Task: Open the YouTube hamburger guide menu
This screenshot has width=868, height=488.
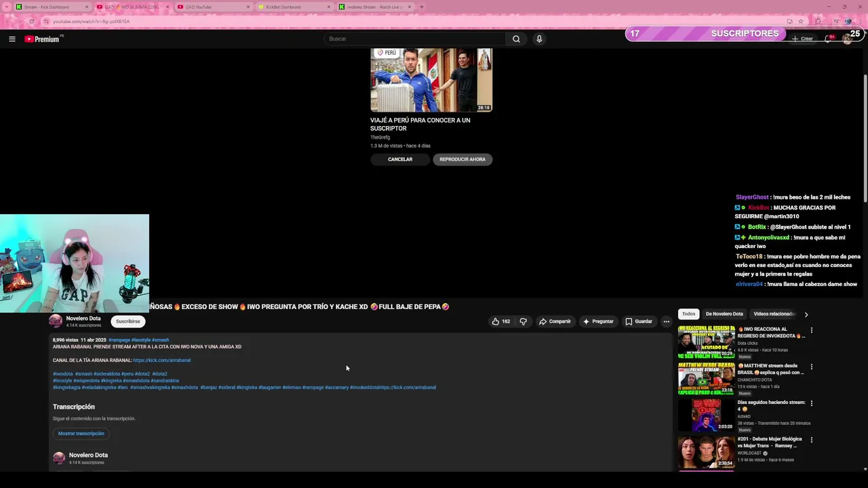Action: coord(12,39)
